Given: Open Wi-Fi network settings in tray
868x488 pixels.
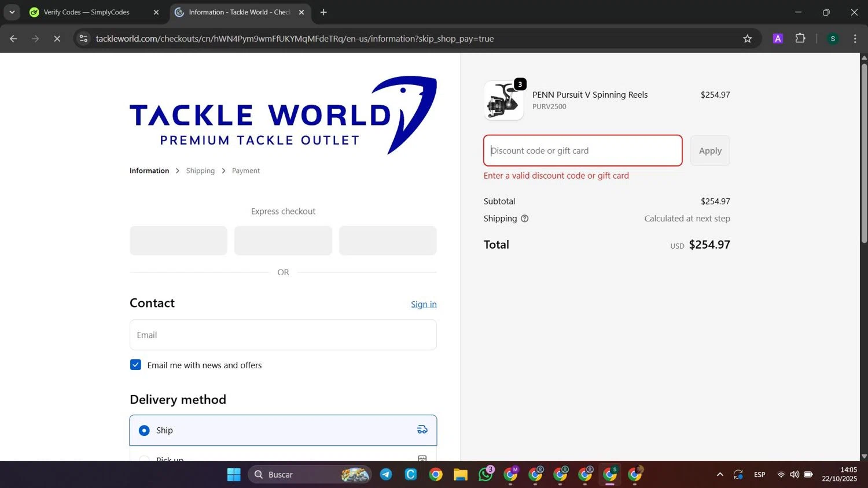Looking at the screenshot, I should (781, 475).
